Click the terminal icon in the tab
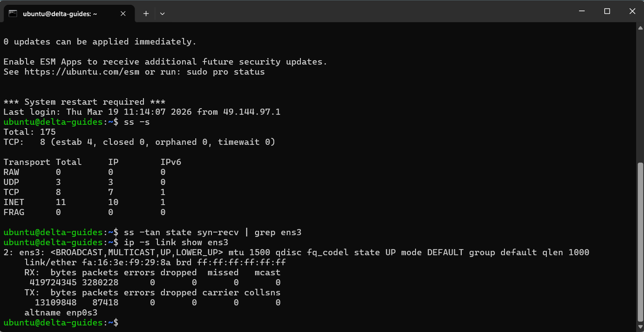This screenshot has width=644, height=332. [13, 14]
